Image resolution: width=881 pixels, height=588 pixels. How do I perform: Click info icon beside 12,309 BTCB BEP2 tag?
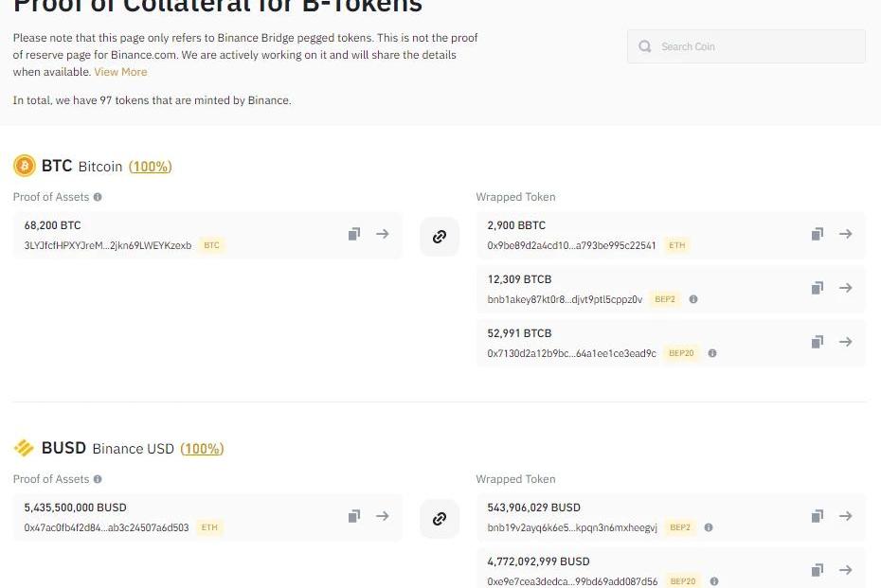click(693, 299)
